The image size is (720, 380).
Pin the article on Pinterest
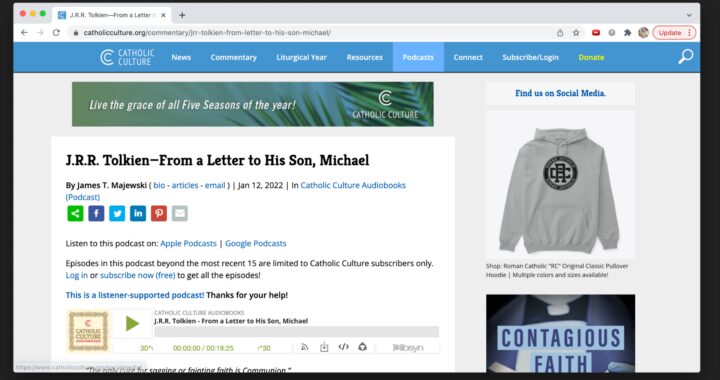pos(159,213)
